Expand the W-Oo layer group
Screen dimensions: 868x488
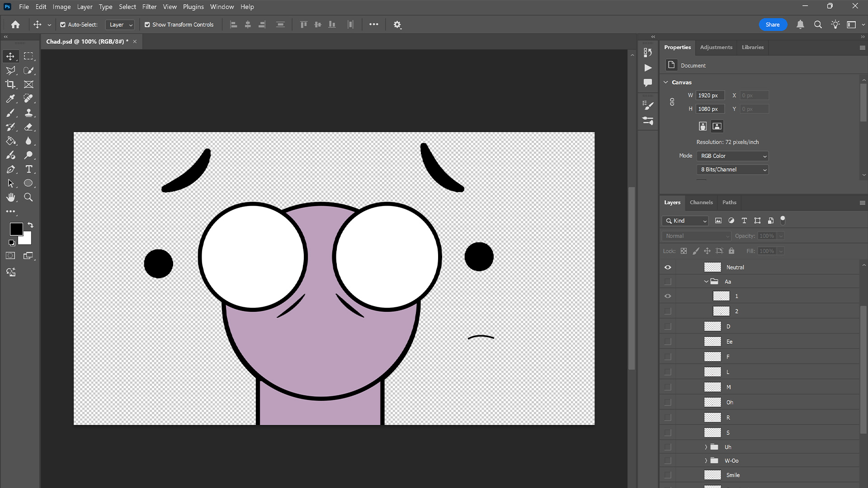(706, 460)
